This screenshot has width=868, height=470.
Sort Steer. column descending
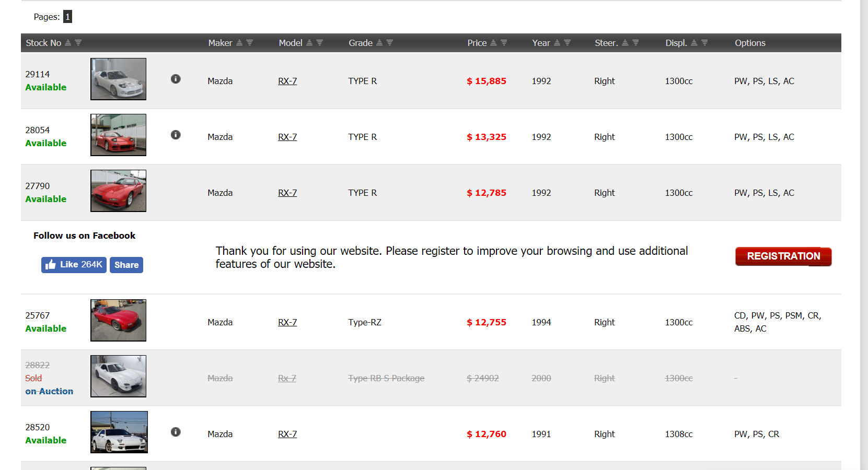(635, 43)
